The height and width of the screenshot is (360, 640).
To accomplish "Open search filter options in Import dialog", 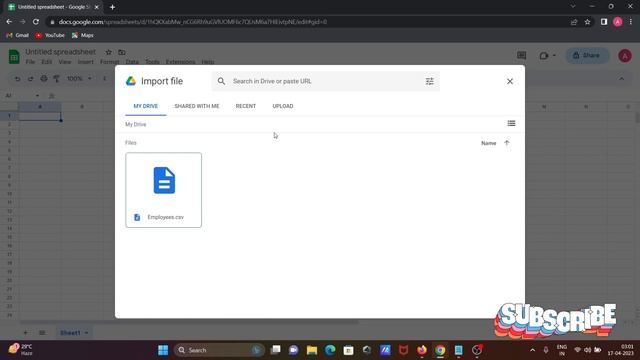I will point(429,81).
